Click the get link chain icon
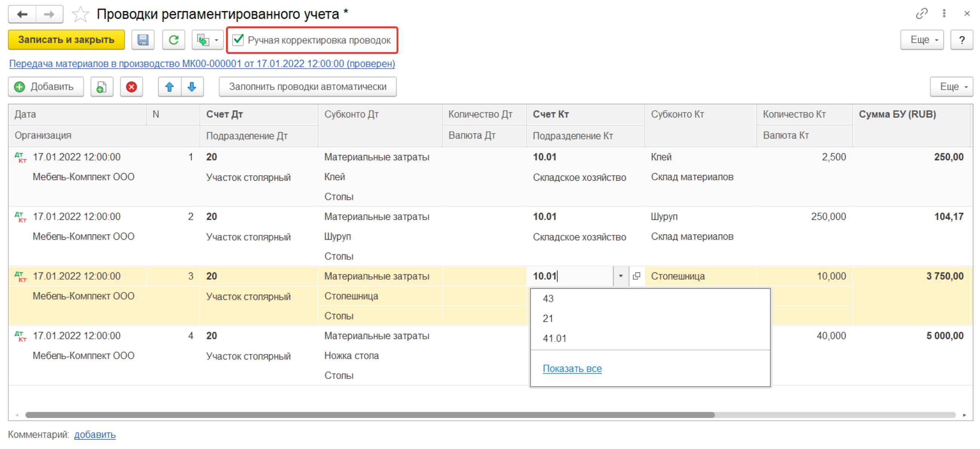 (x=921, y=14)
